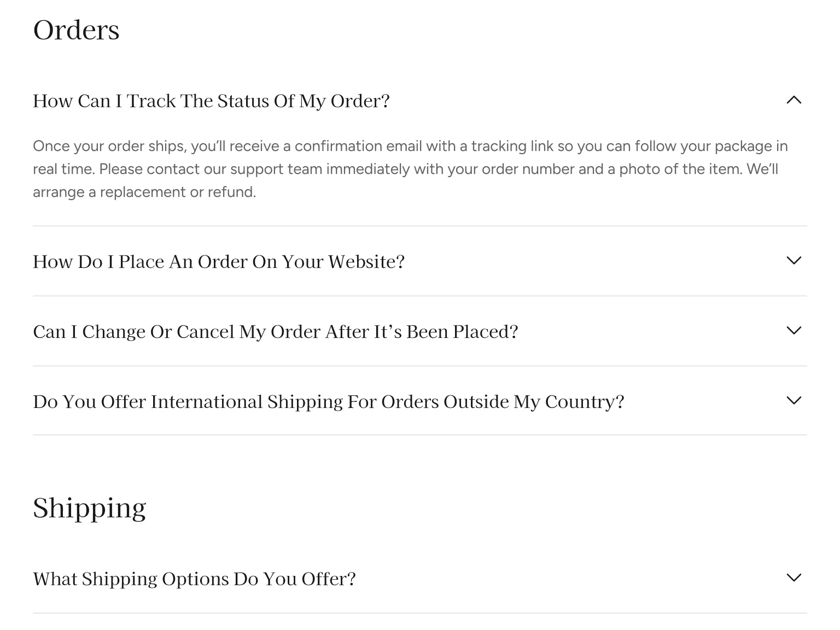Collapse 'How Can I Track The Status Of My Order?'
This screenshot has height=630, width=840.
pyautogui.click(x=211, y=101)
